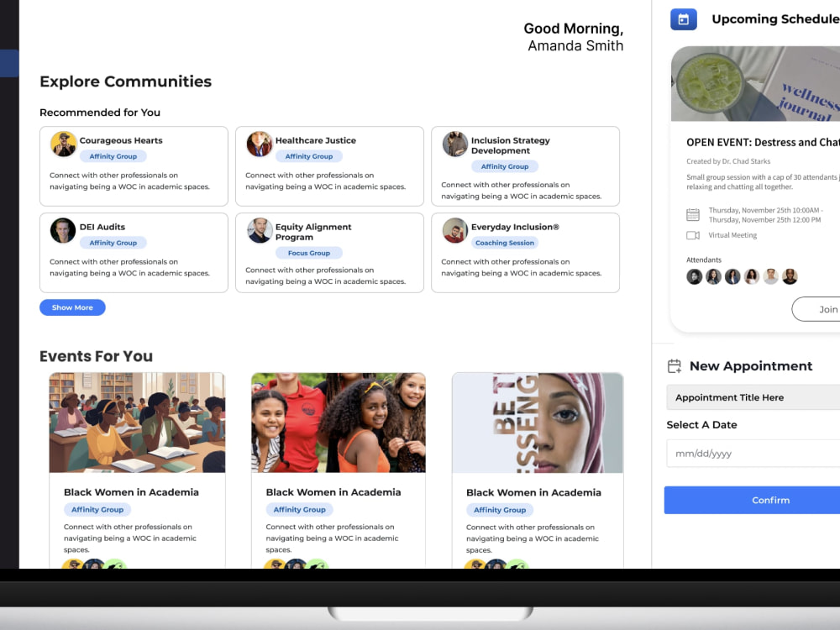The width and height of the screenshot is (840, 630).
Task: Open Courageous Hearts avatar
Action: (63, 144)
